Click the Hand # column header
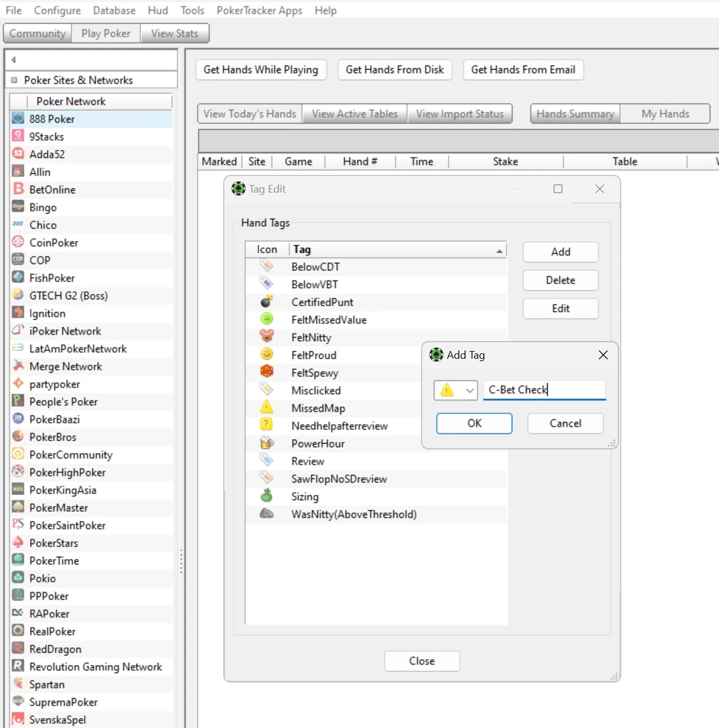Image resolution: width=719 pixels, height=728 pixels. [360, 161]
